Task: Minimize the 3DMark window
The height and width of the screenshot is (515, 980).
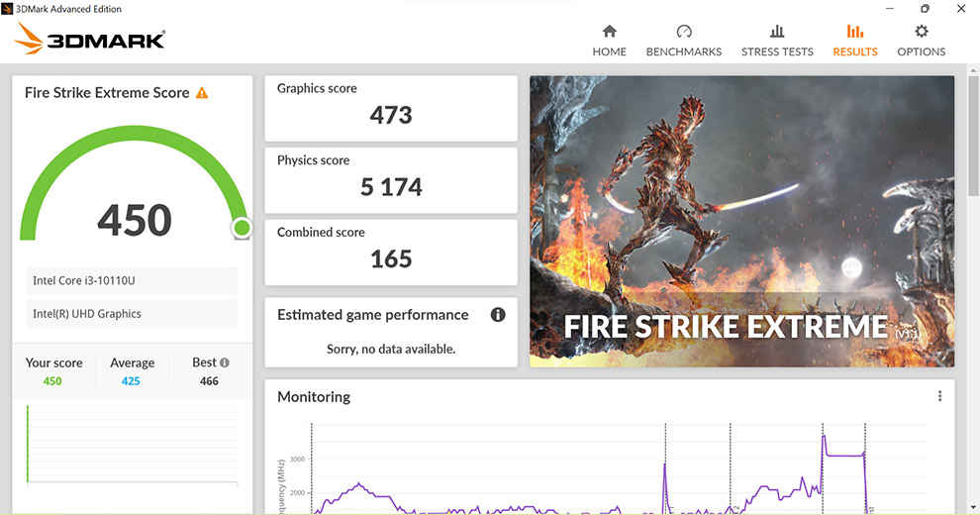Action: 889,9
